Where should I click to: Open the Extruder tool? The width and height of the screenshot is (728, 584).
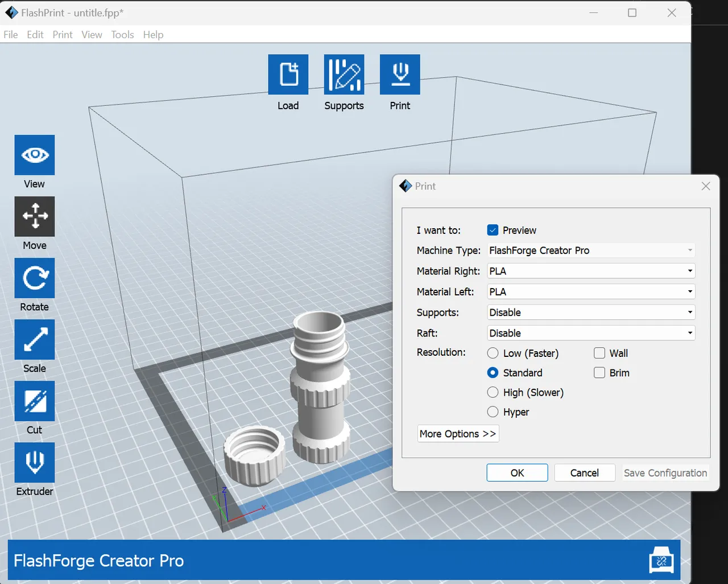point(35,462)
